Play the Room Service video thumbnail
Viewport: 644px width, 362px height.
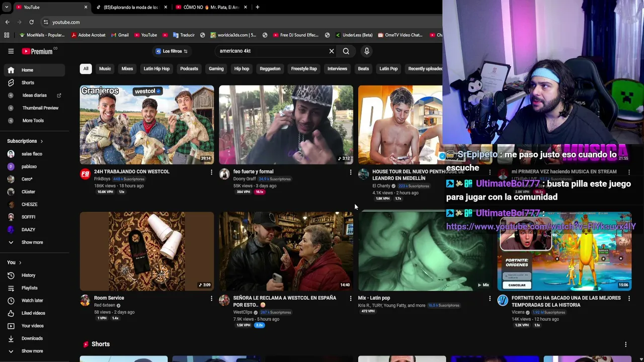point(147,251)
